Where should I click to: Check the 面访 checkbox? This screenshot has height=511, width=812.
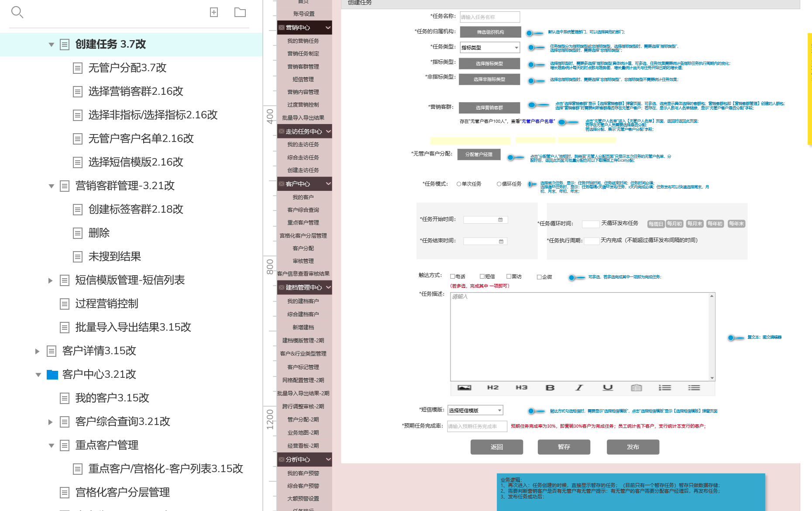point(509,276)
